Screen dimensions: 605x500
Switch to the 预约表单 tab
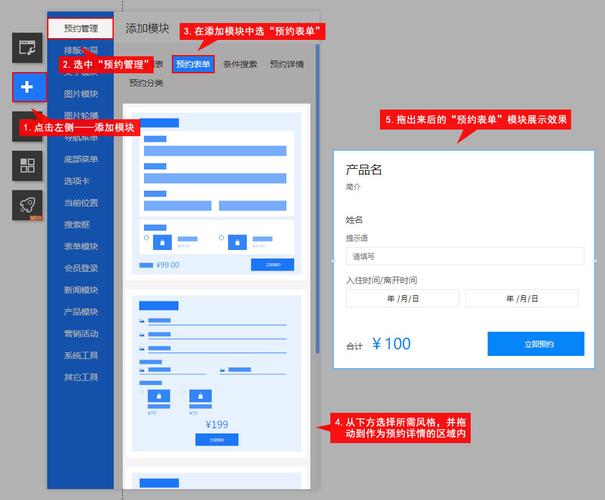[x=193, y=64]
